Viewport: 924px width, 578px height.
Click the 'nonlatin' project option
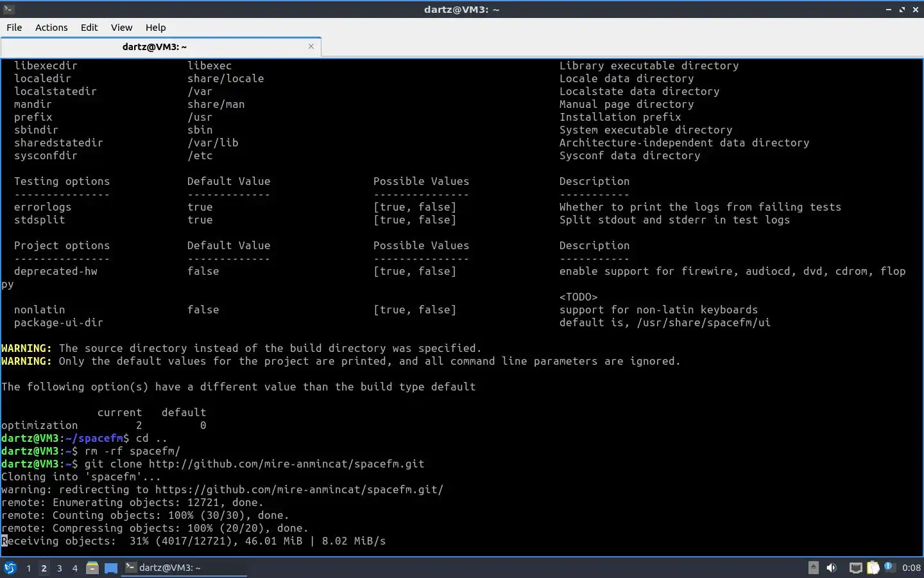pos(39,310)
